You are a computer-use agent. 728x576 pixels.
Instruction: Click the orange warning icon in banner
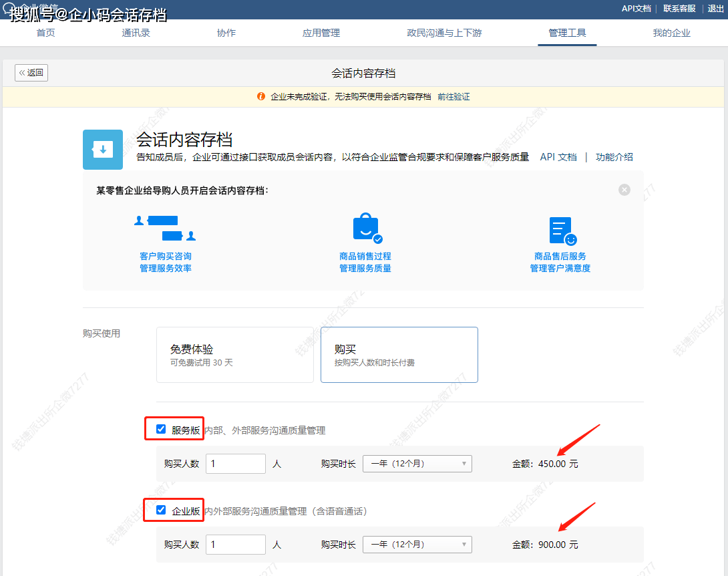pos(261,97)
